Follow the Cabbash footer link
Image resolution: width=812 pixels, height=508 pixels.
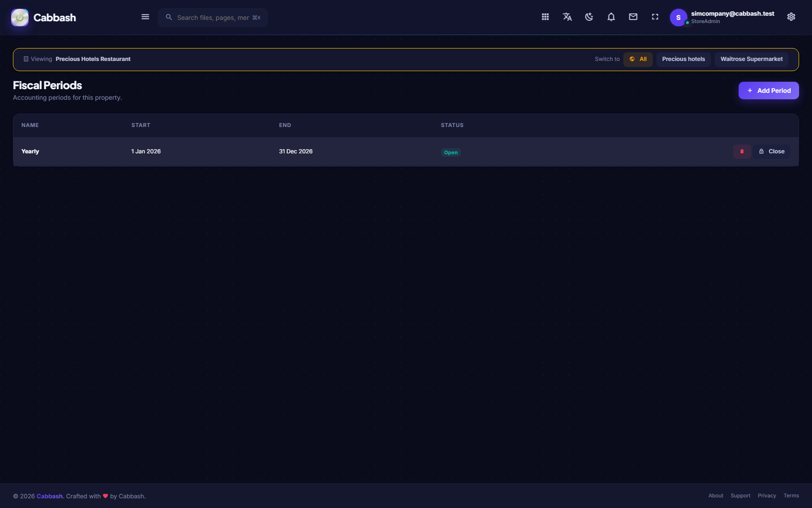(50, 496)
